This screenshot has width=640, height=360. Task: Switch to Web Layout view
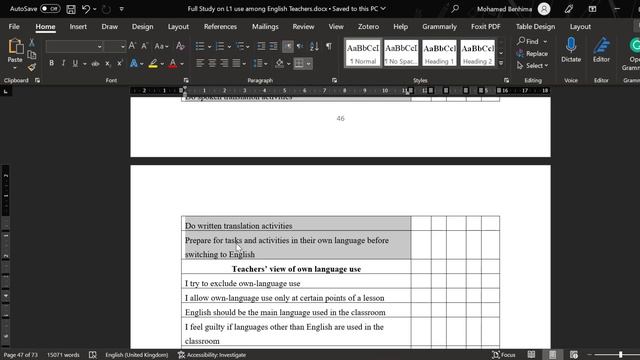(x=573, y=355)
